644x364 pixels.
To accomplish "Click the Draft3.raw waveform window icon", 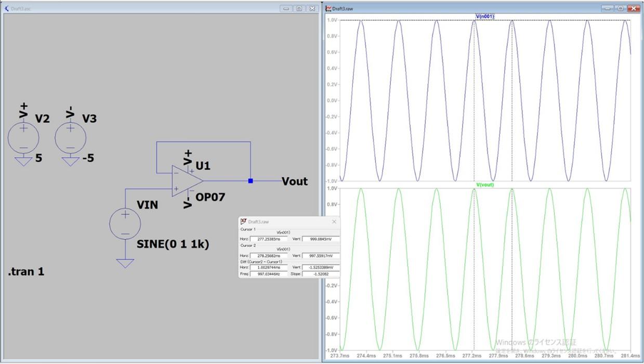I will [x=328, y=9].
